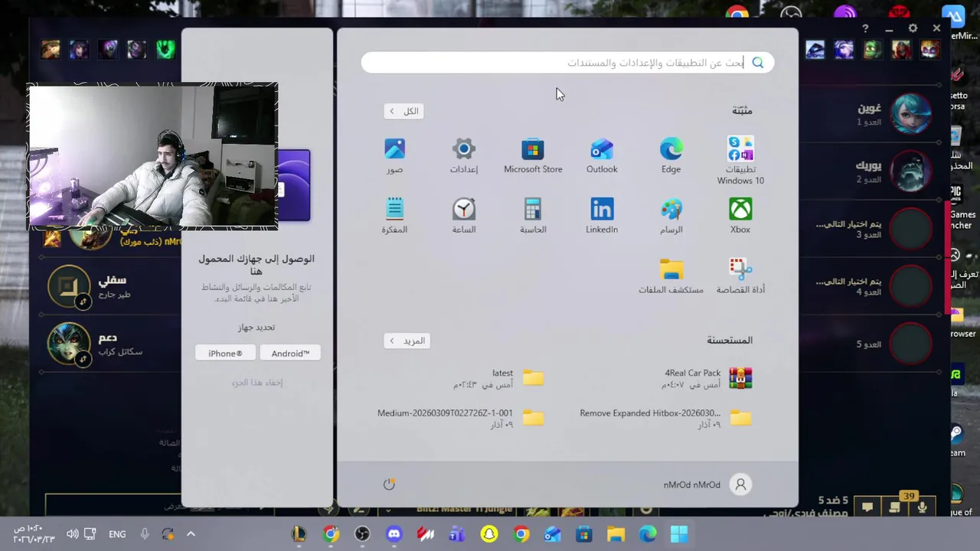The image size is (980, 551).
Task: Expand recommended items with the المزيد button
Action: (x=407, y=341)
